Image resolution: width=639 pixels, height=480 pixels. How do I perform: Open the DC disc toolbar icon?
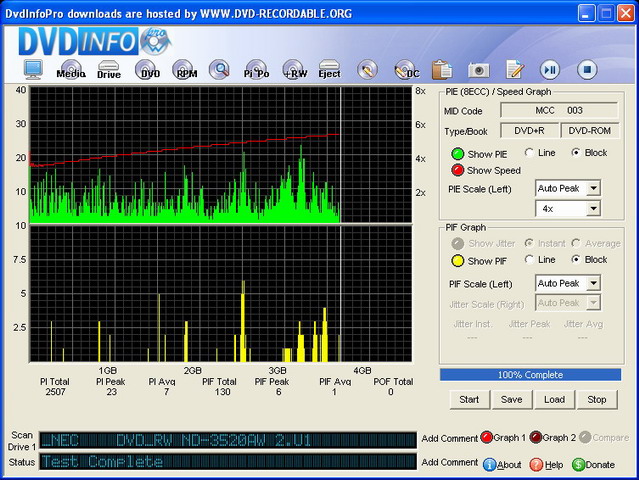coord(406,70)
